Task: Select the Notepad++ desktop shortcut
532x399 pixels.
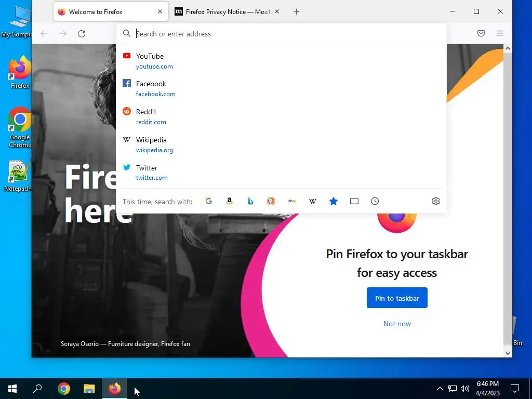Action: pos(18,176)
